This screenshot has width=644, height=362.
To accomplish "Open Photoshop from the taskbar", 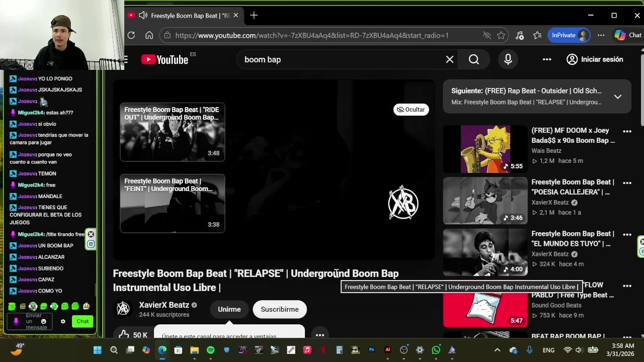I will coord(371,350).
